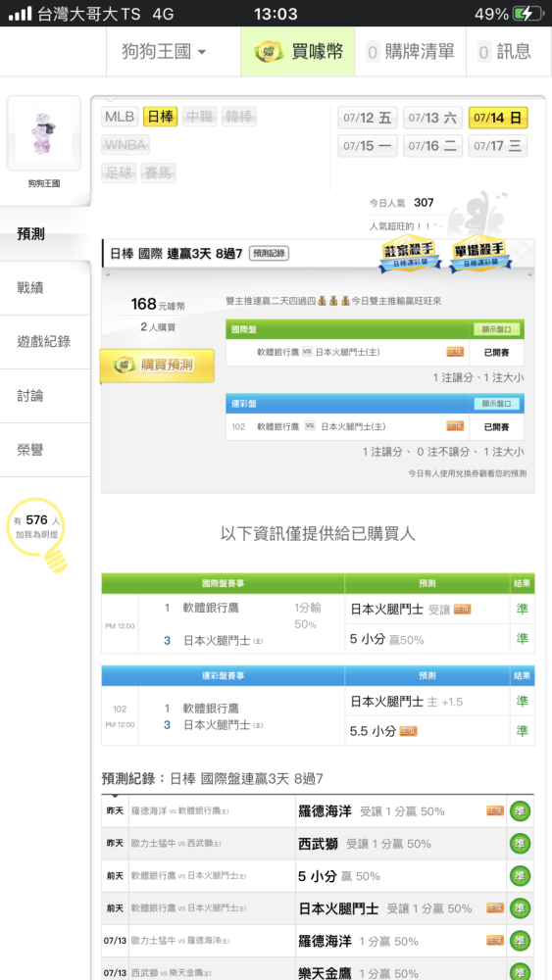Tap the battery status icon
Screen dimensions: 552x980
(x=527, y=13)
